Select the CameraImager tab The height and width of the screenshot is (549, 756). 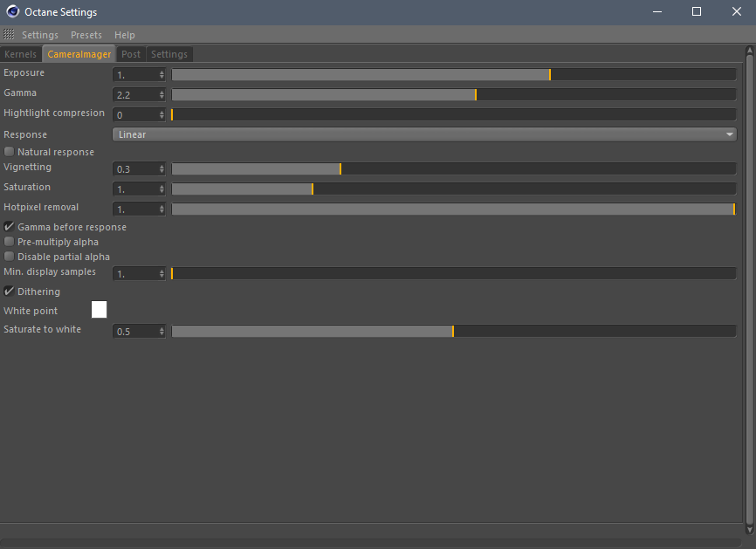79,54
